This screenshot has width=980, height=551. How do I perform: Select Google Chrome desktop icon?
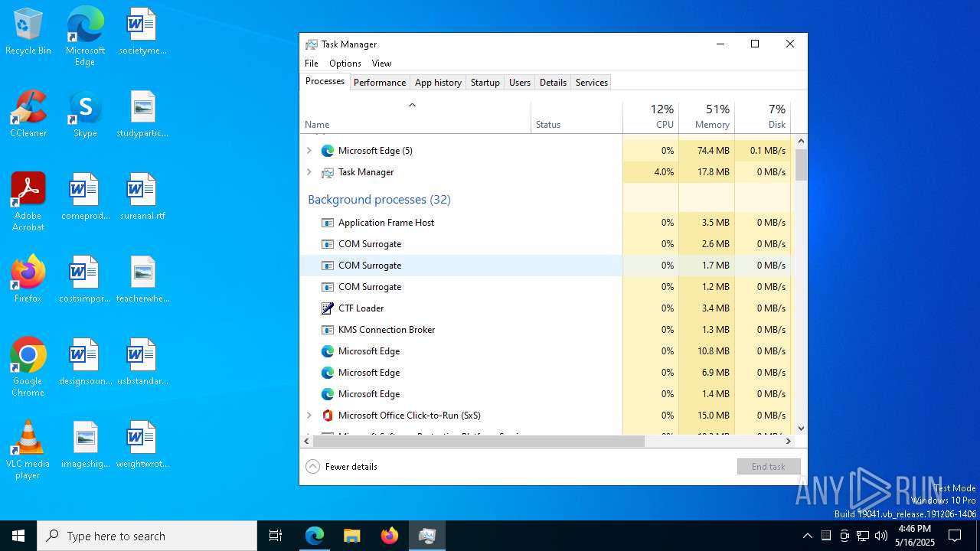[x=28, y=368]
